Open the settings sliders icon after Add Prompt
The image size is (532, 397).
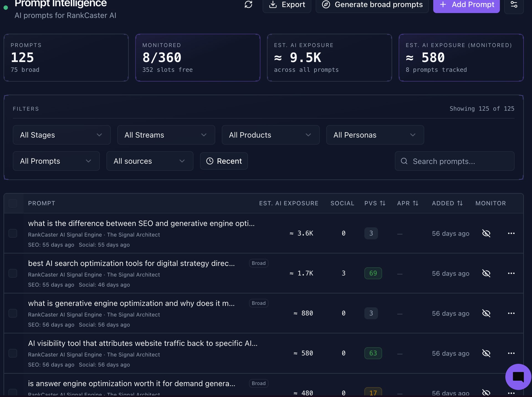[514, 4]
